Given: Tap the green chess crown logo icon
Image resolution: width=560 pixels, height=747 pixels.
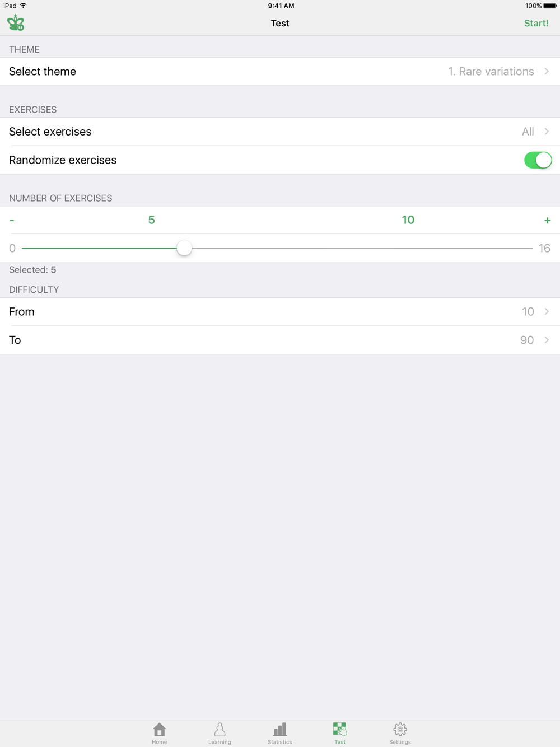Looking at the screenshot, I should tap(16, 23).
